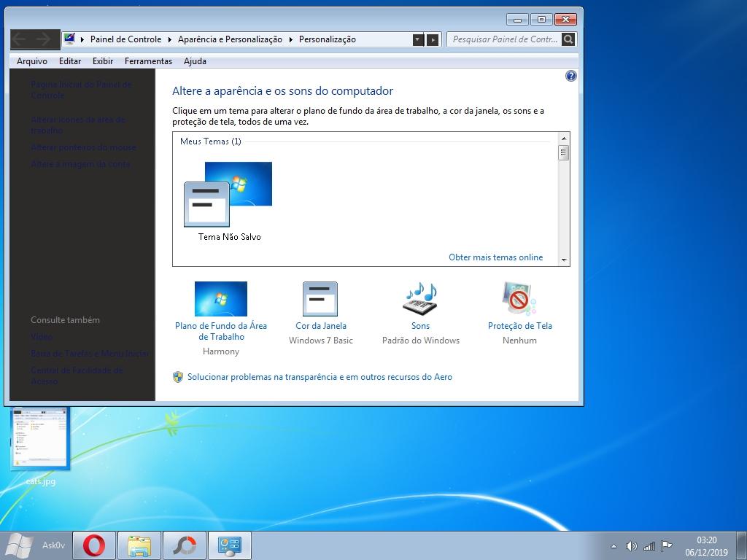Click the Ask0v taskbar label
The width and height of the screenshot is (747, 560).
coord(53,545)
